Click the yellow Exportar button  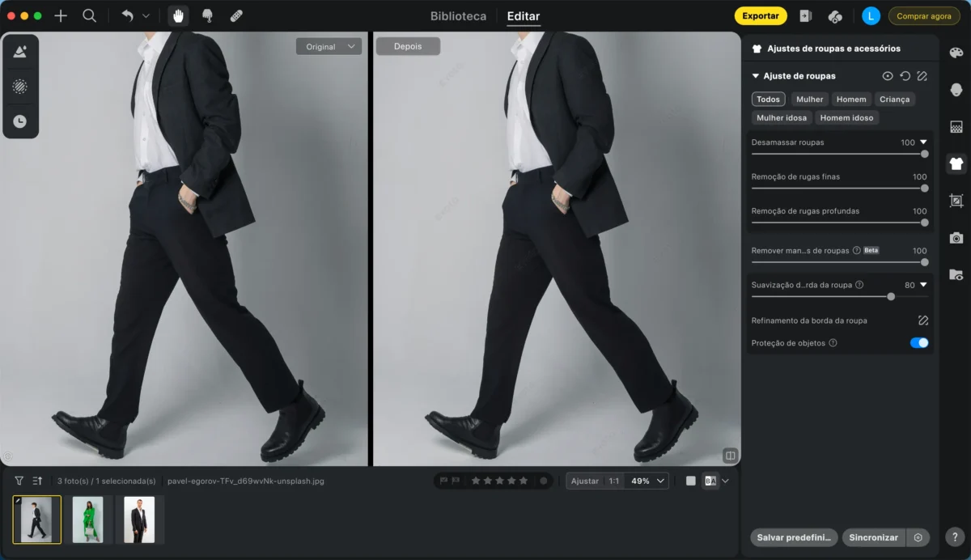point(761,15)
